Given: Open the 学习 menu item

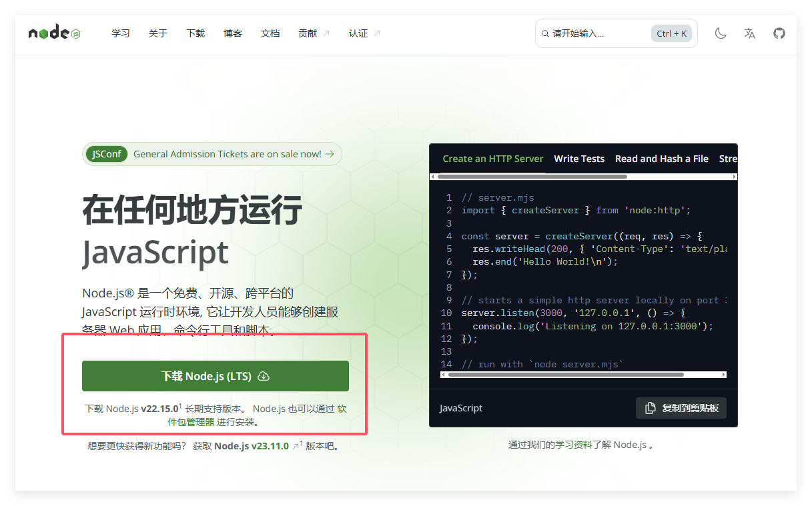Looking at the screenshot, I should point(121,33).
